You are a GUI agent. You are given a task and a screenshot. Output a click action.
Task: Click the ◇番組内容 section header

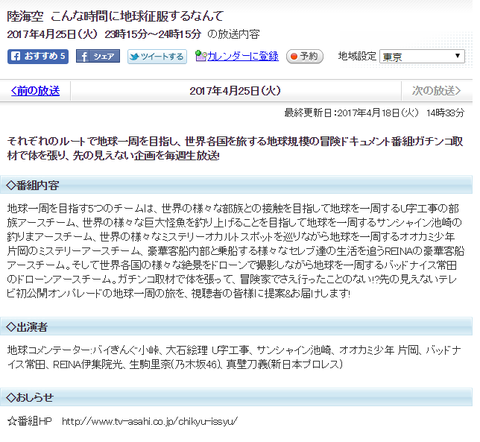[236, 185]
